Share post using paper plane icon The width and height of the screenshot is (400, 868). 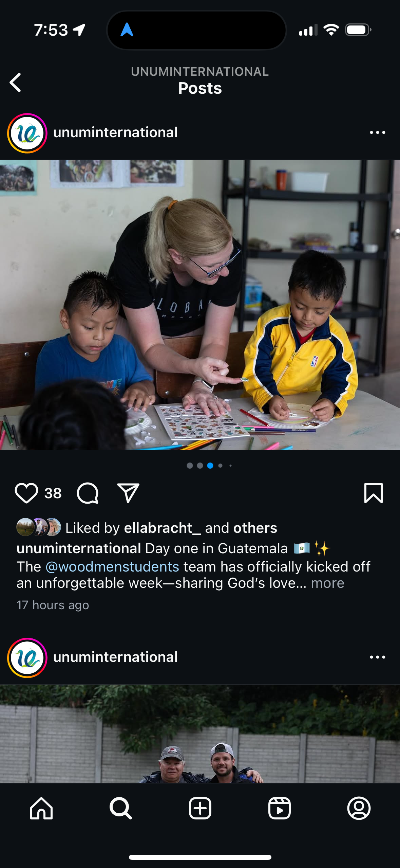pos(128,493)
